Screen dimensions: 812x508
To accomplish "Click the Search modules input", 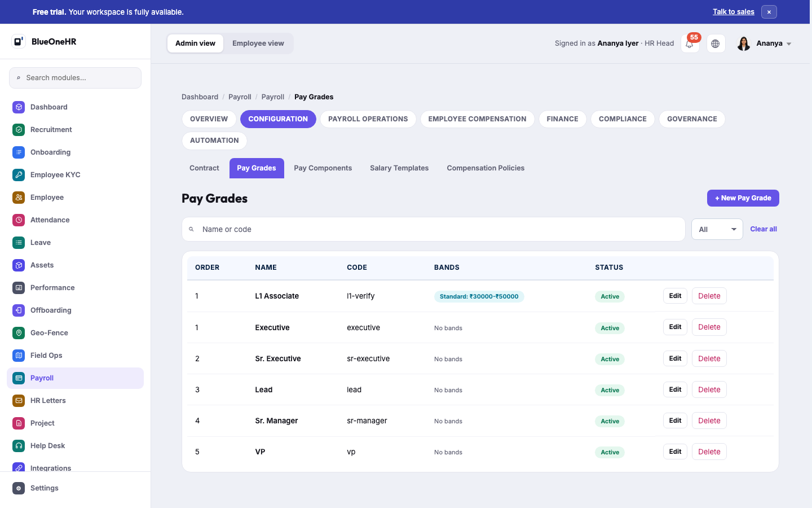I will [x=75, y=78].
